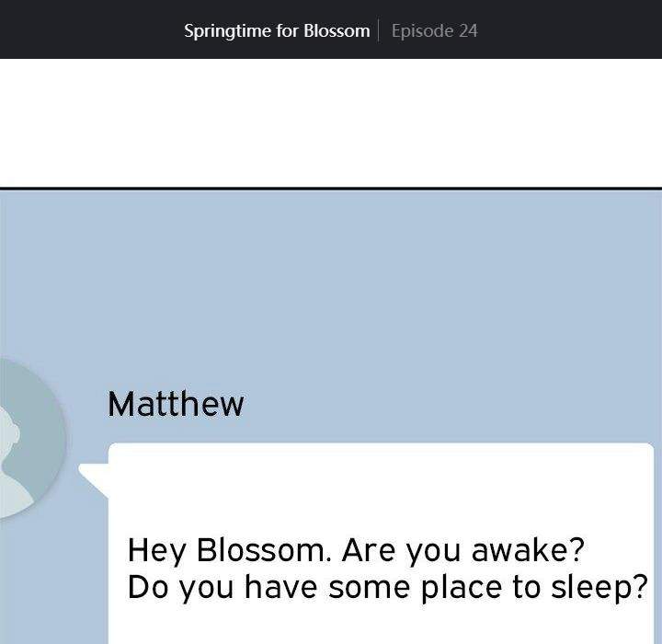Image resolution: width=662 pixels, height=644 pixels.
Task: Click the black border line atop the chat panel
Action: [x=331, y=188]
